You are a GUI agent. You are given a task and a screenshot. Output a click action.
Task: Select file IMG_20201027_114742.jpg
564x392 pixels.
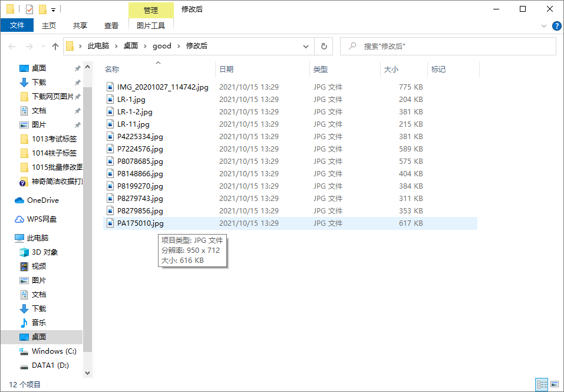pos(163,87)
